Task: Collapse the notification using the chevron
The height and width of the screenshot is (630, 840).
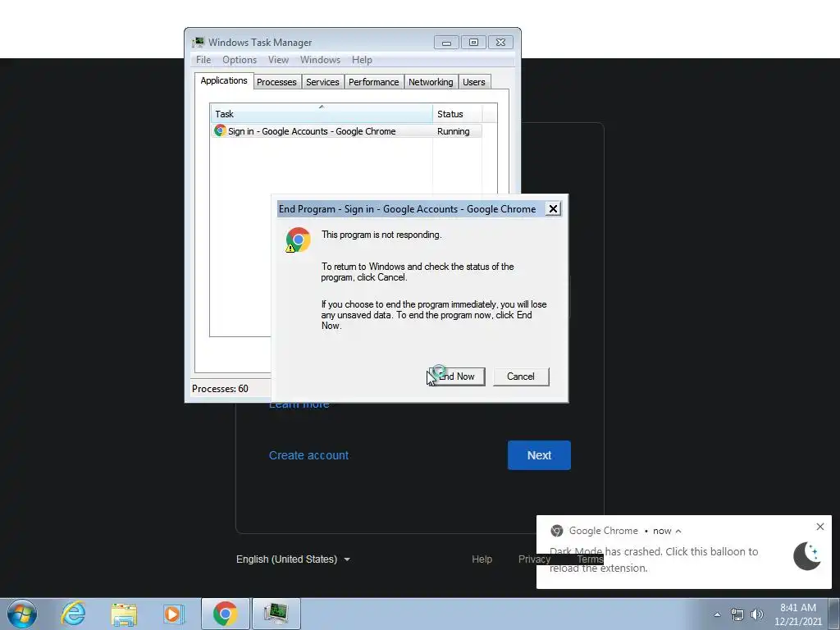Action: click(678, 531)
